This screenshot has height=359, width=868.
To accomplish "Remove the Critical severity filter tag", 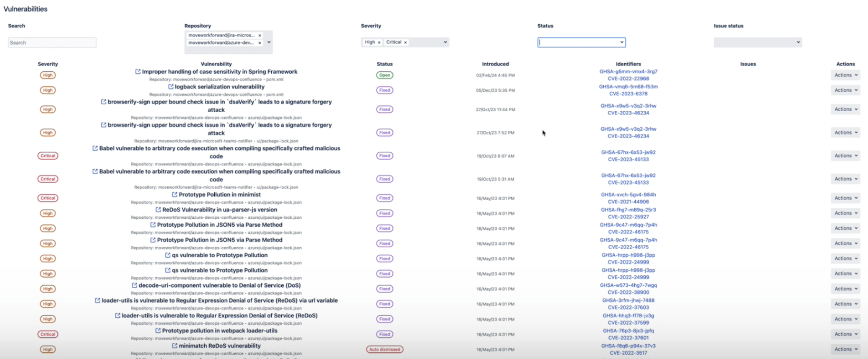I will click(x=405, y=42).
